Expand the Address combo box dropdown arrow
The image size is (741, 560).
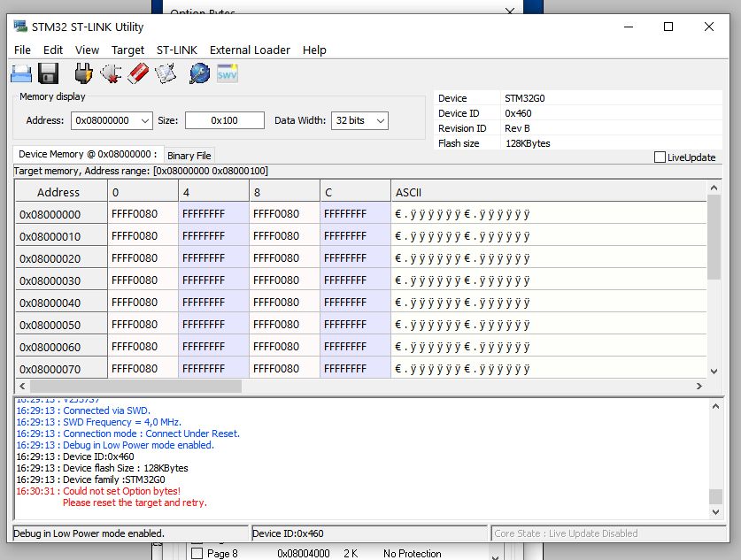145,121
